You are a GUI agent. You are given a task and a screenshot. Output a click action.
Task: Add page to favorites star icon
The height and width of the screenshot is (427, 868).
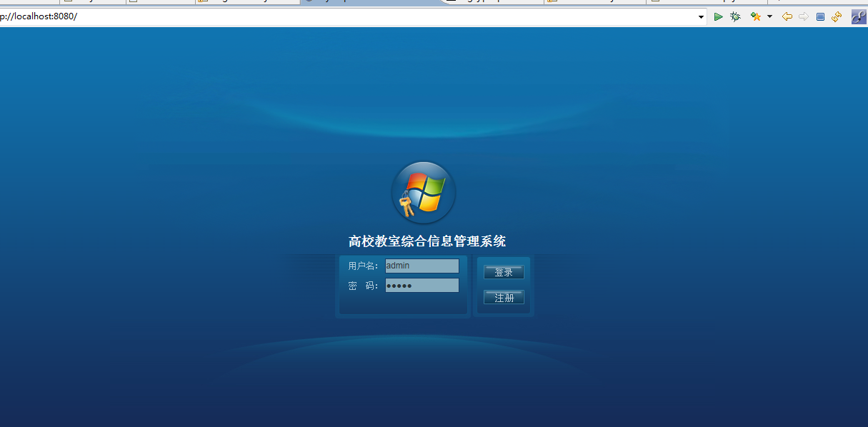click(x=756, y=16)
